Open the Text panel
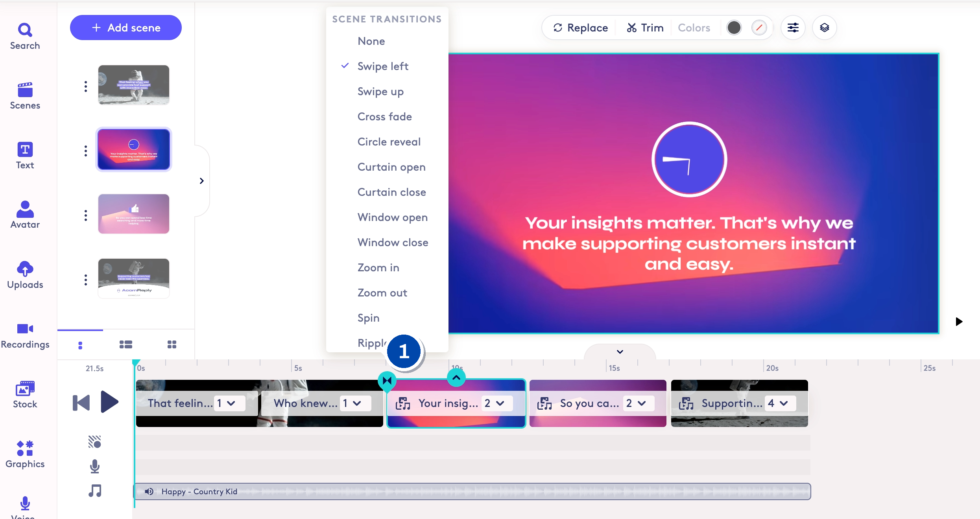 pos(25,156)
